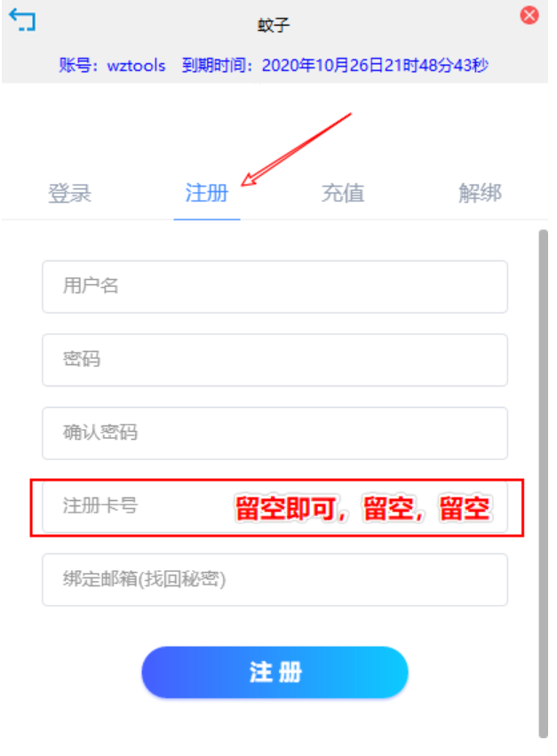Open the 充值 tab

pos(343,193)
